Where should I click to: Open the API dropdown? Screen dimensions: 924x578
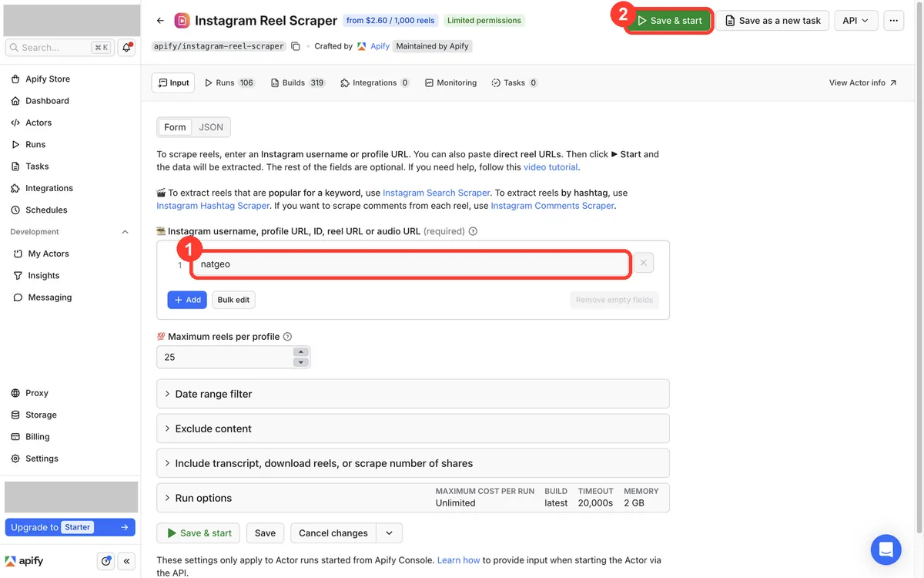pyautogui.click(x=856, y=21)
